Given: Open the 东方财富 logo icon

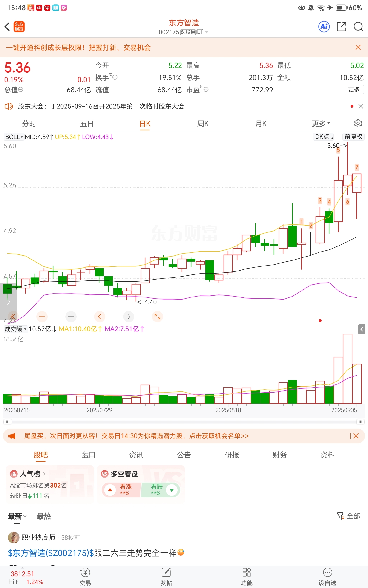Looking at the screenshot, I should (x=19, y=27).
